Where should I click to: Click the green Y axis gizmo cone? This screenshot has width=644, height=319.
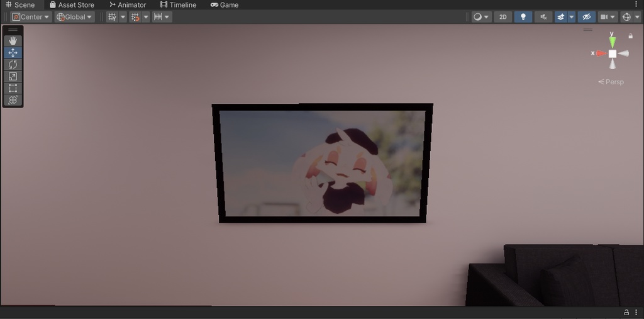[x=613, y=42]
